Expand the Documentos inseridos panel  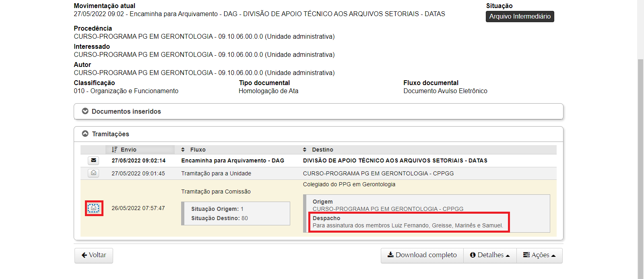(126, 111)
